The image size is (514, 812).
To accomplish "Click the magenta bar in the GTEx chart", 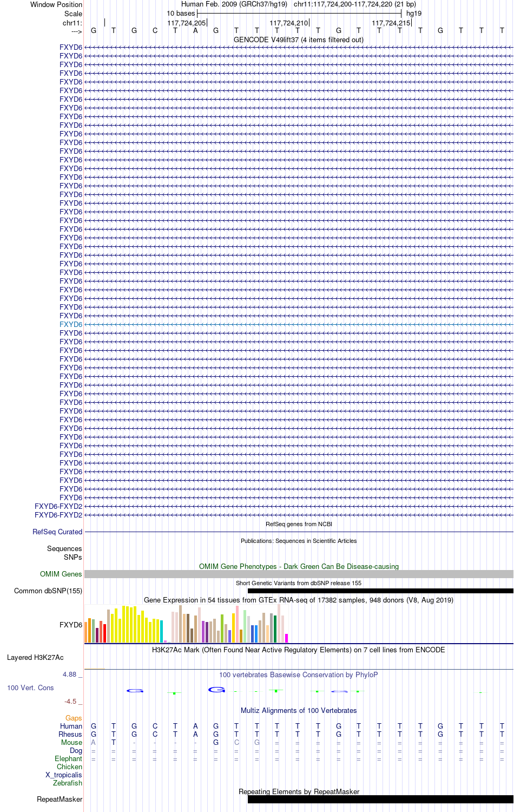I will click(287, 638).
